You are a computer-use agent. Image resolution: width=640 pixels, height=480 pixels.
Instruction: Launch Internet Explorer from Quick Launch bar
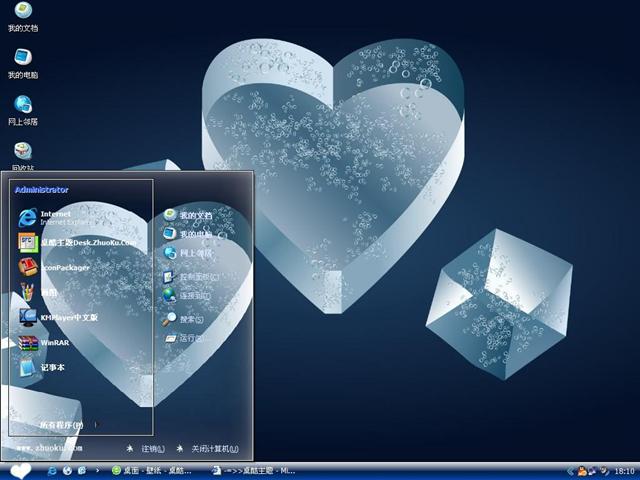pyautogui.click(x=52, y=471)
